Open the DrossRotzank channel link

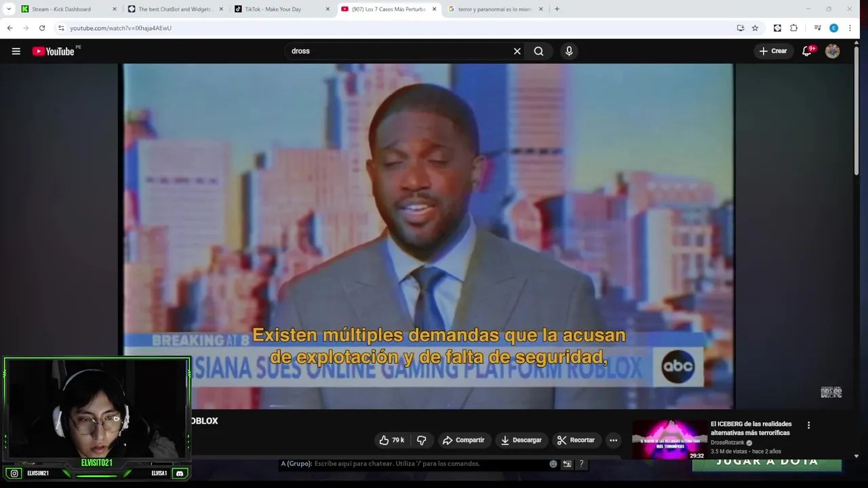728,443
